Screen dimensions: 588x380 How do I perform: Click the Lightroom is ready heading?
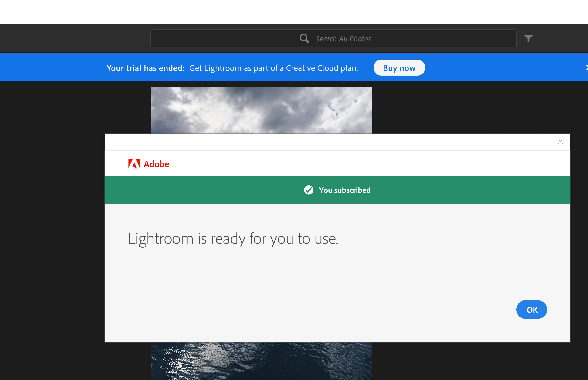pos(233,239)
